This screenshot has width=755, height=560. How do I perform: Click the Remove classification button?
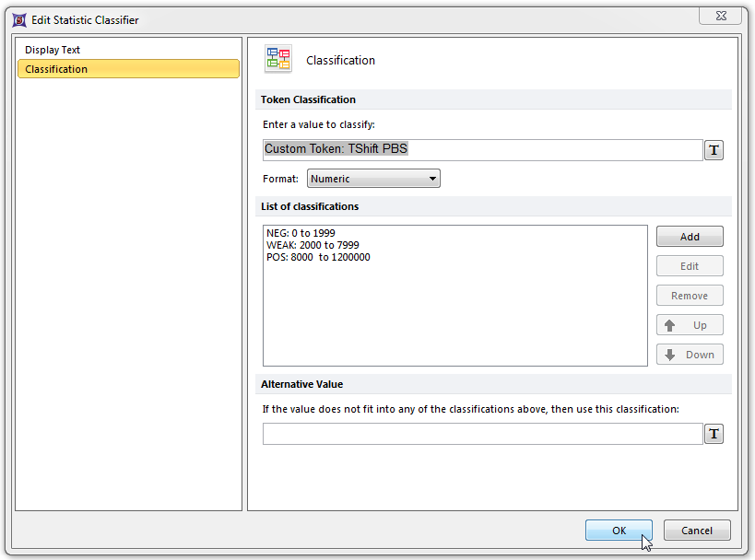(690, 296)
